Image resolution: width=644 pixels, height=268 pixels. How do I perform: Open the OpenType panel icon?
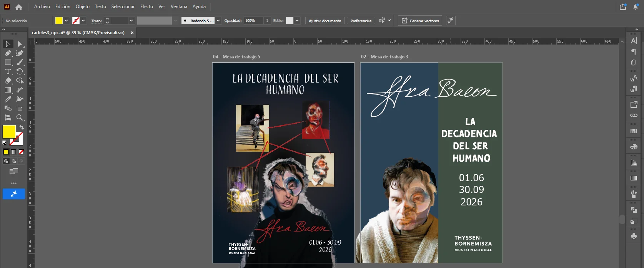634,63
